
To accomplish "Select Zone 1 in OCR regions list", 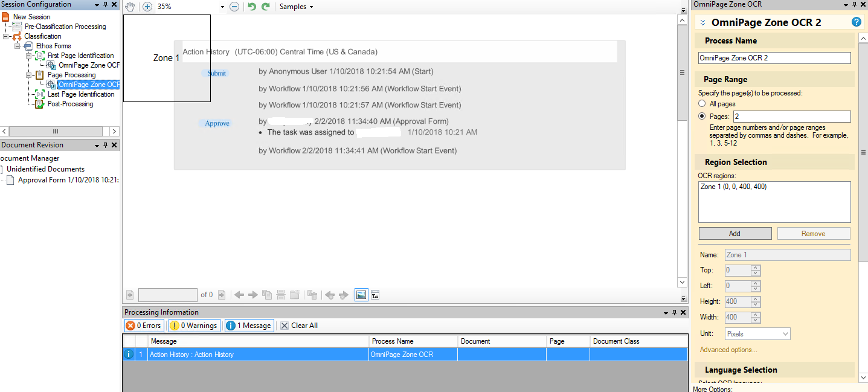I will 733,187.
